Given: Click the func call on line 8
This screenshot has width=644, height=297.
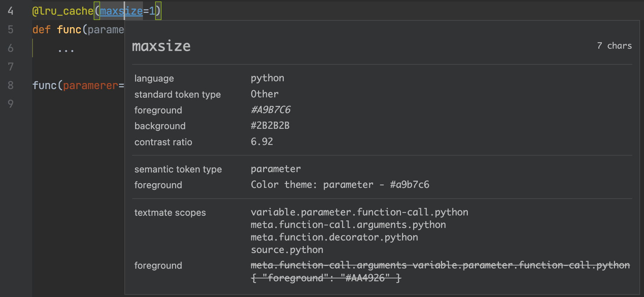Looking at the screenshot, I should point(44,86).
